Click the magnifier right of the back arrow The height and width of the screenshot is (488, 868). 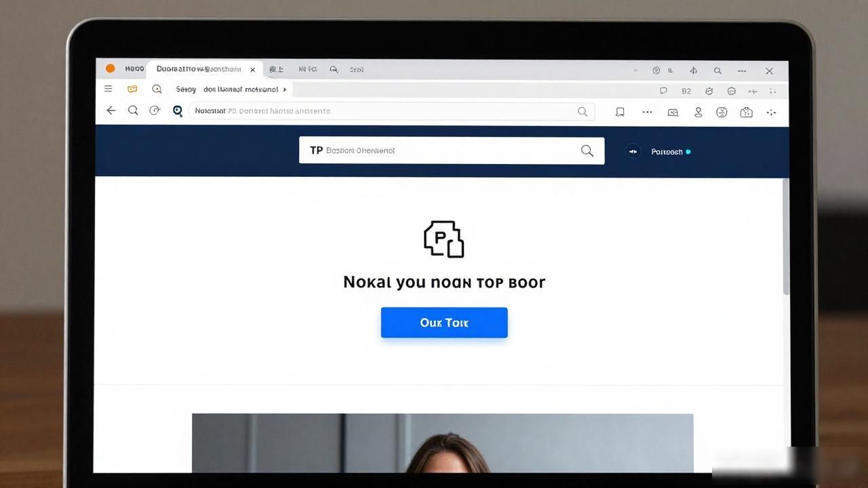coord(133,110)
